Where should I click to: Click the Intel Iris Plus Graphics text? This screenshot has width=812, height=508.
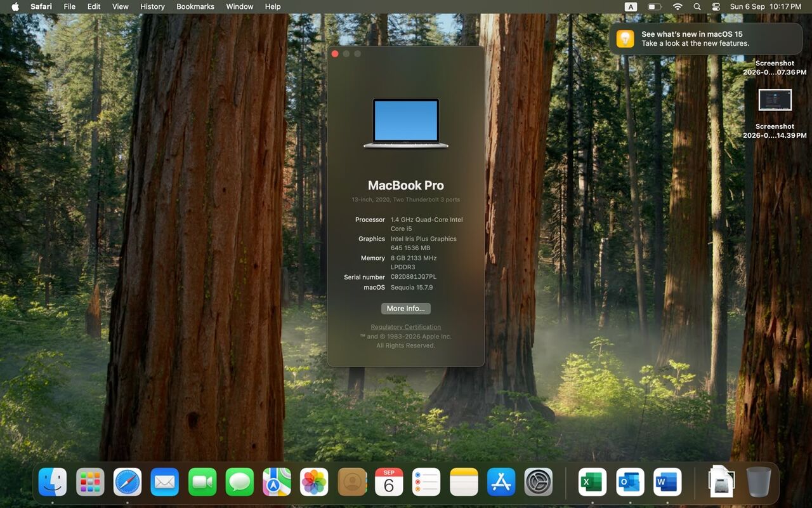423,243
